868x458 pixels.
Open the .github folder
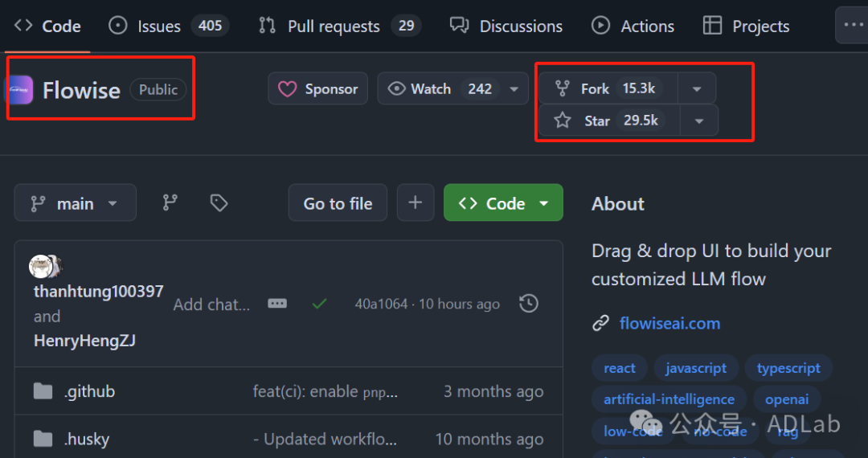(90, 391)
